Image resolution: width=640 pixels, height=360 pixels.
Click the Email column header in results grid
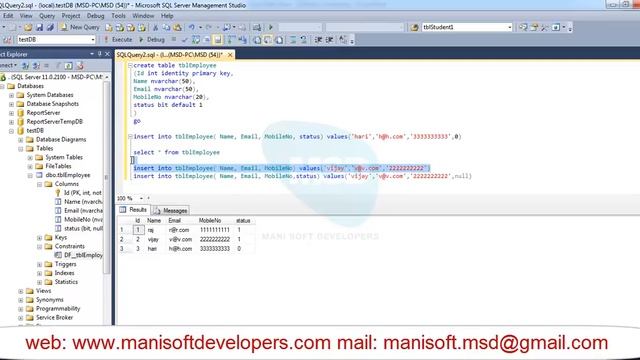174,221
